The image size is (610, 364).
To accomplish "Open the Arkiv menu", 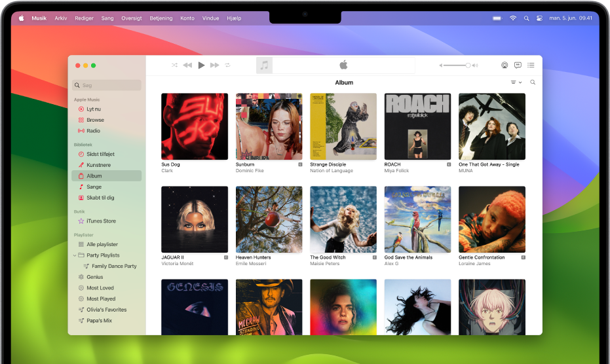I will pyautogui.click(x=61, y=18).
